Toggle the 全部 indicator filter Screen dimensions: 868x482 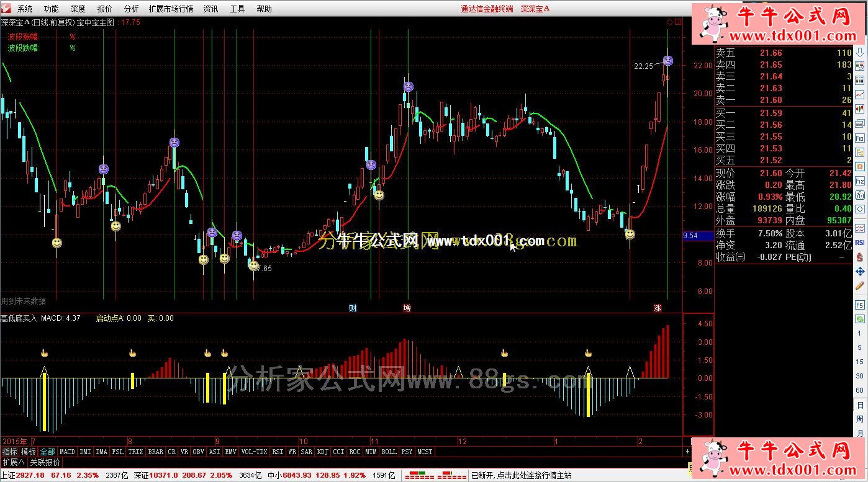click(x=48, y=452)
